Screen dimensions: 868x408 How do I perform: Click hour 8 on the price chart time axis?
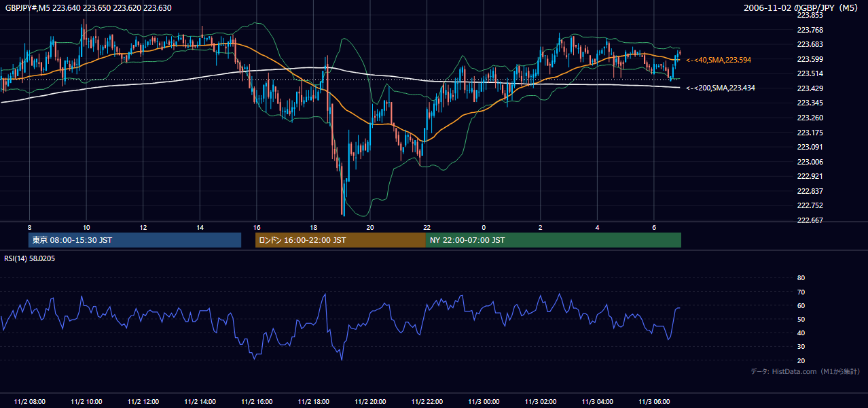(29, 227)
